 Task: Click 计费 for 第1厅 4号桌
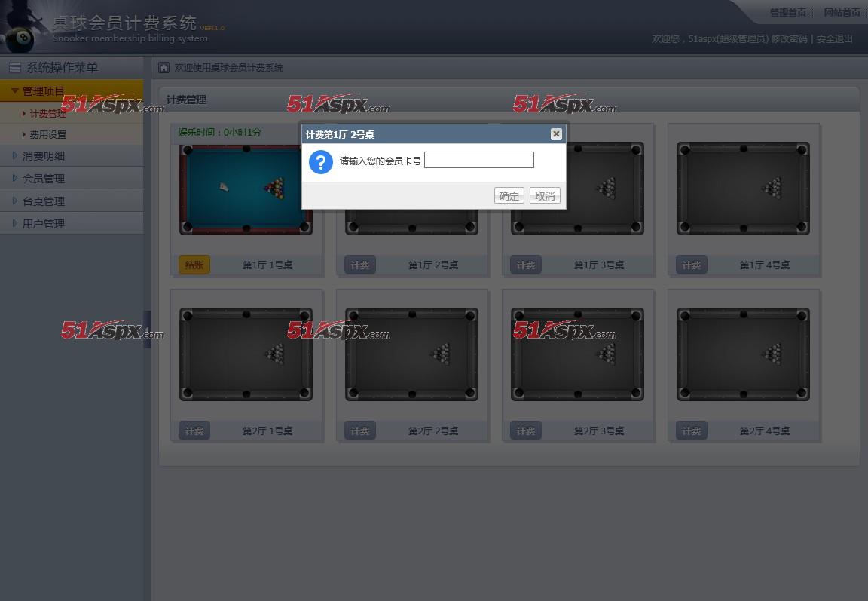pos(692,265)
